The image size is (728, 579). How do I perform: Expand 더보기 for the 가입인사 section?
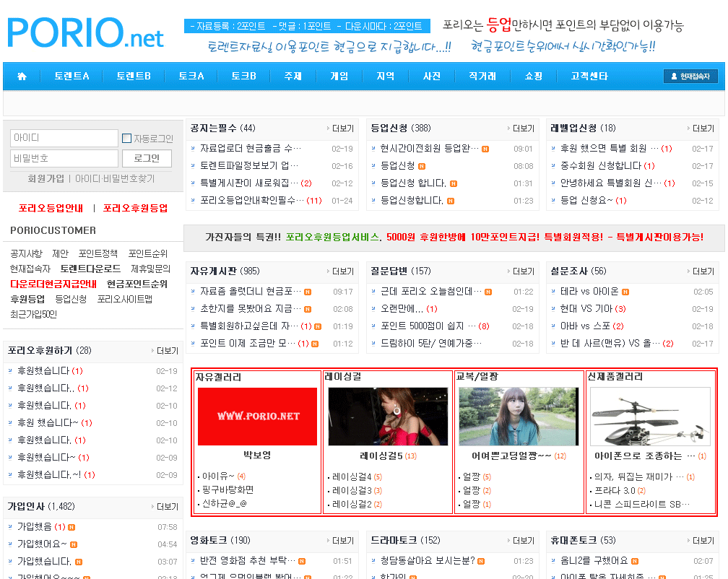[x=163, y=507]
